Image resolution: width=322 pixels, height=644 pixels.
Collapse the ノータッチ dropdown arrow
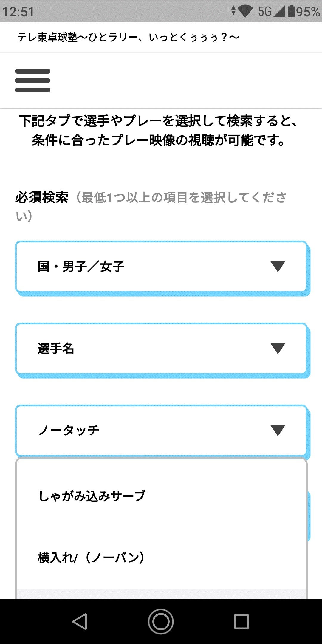278,430
